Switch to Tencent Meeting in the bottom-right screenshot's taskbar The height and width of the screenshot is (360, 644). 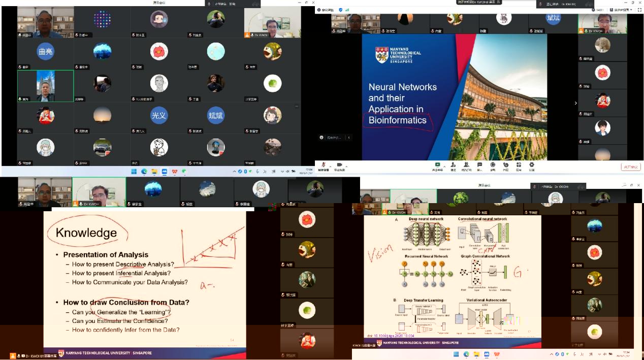click(487, 354)
